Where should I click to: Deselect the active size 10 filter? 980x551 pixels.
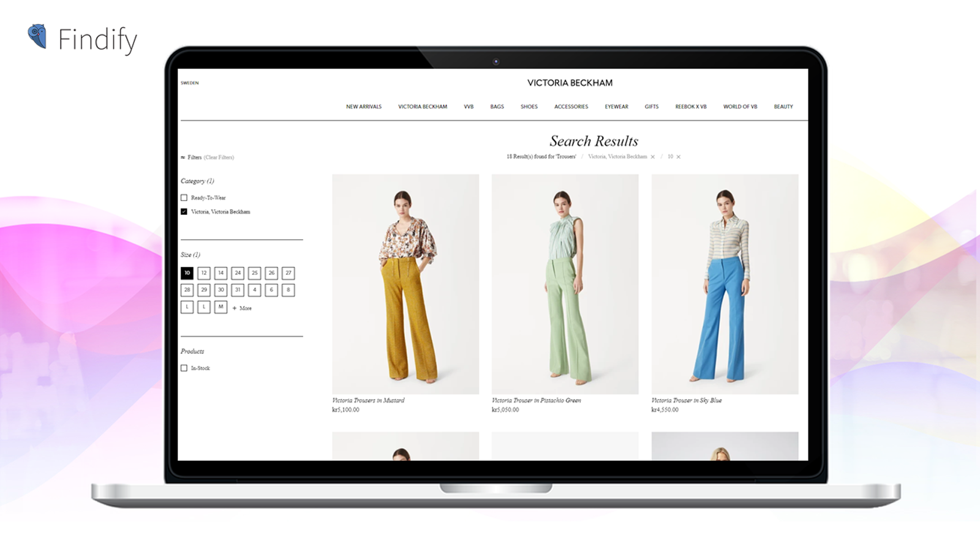(x=187, y=273)
